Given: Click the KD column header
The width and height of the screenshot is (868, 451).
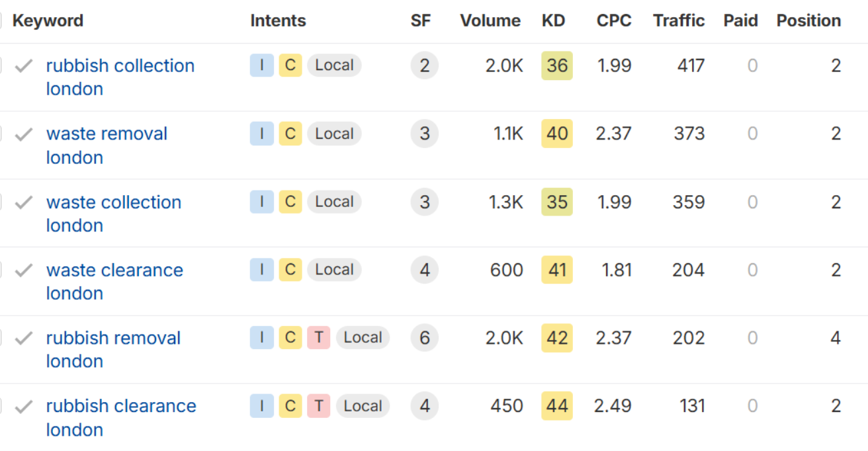Looking at the screenshot, I should click(x=553, y=20).
